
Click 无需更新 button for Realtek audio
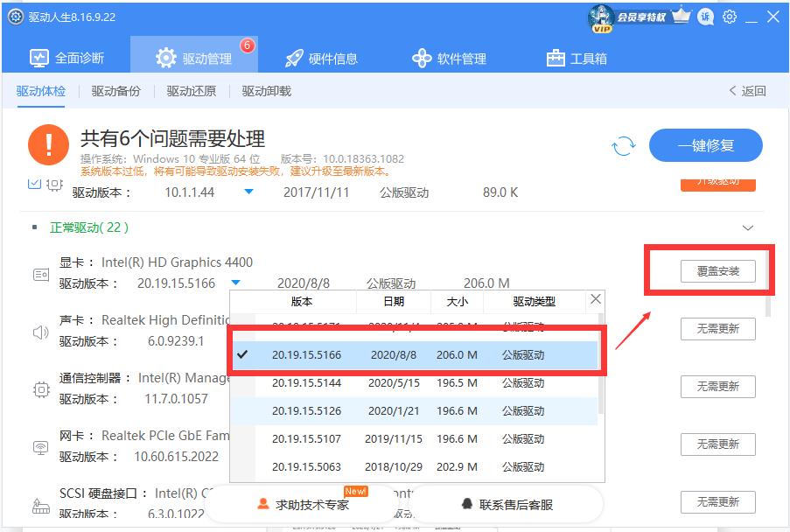718,329
